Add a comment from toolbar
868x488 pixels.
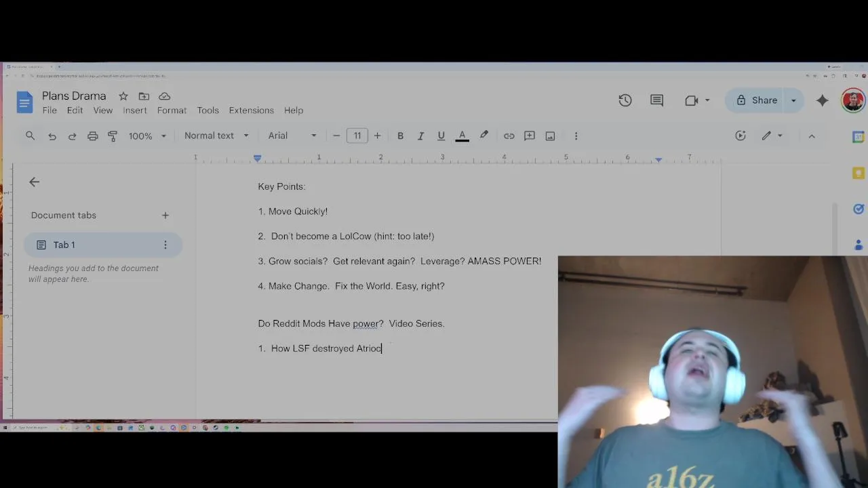coord(530,136)
